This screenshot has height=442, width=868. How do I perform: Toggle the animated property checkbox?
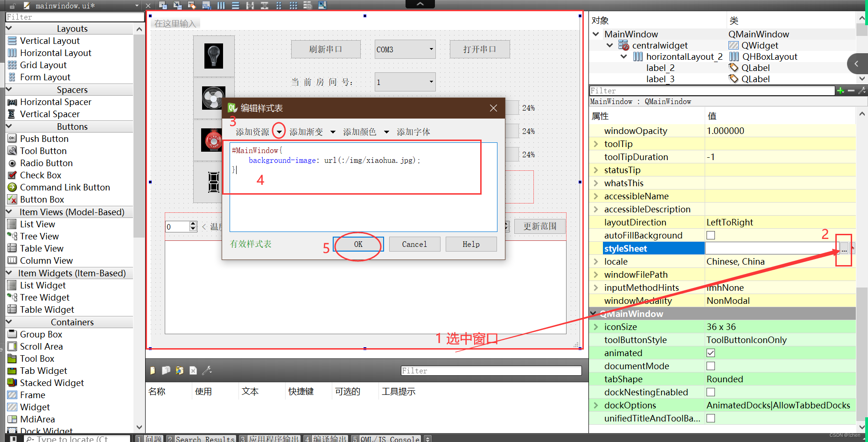click(711, 353)
